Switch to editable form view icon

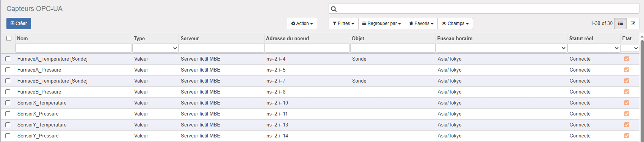coord(633,23)
